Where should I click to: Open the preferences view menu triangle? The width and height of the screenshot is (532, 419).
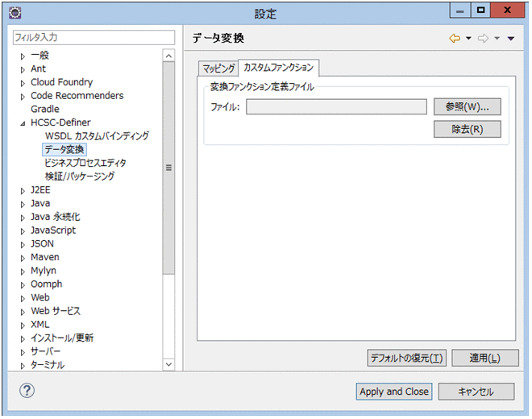point(511,39)
